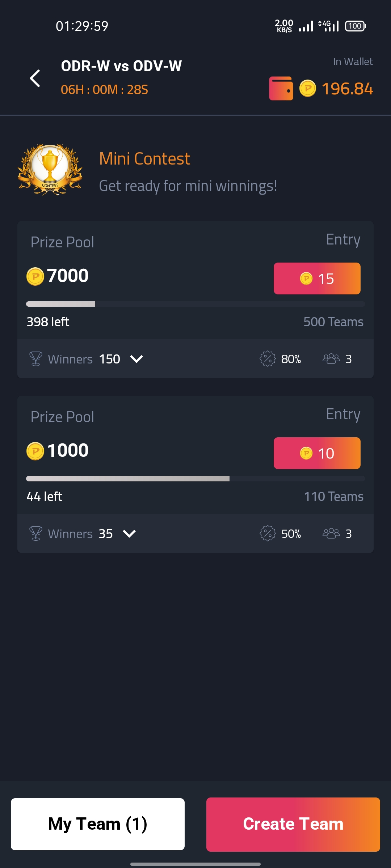The width and height of the screenshot is (391, 868).
Task: Tap the 50% discount badge icon
Action: coord(268,533)
